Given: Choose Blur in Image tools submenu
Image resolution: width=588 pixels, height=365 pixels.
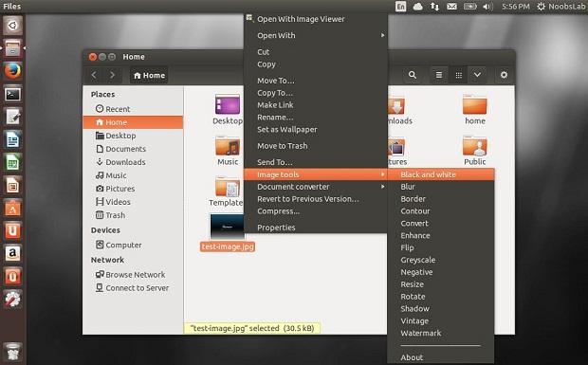Looking at the screenshot, I should click(441, 187).
